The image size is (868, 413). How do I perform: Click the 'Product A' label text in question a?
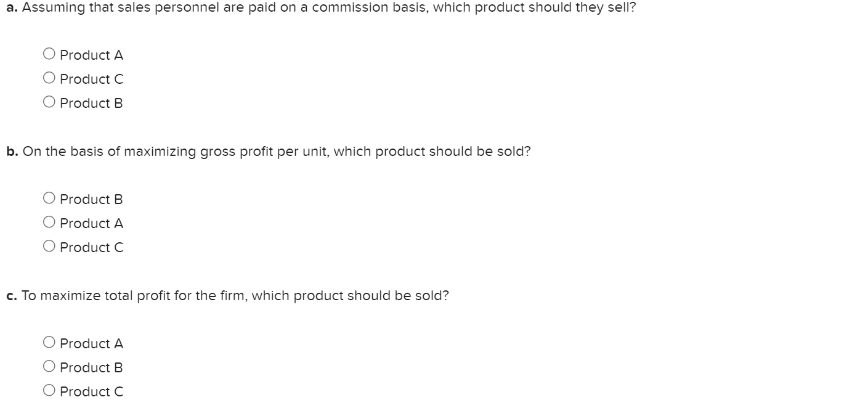[x=92, y=55]
